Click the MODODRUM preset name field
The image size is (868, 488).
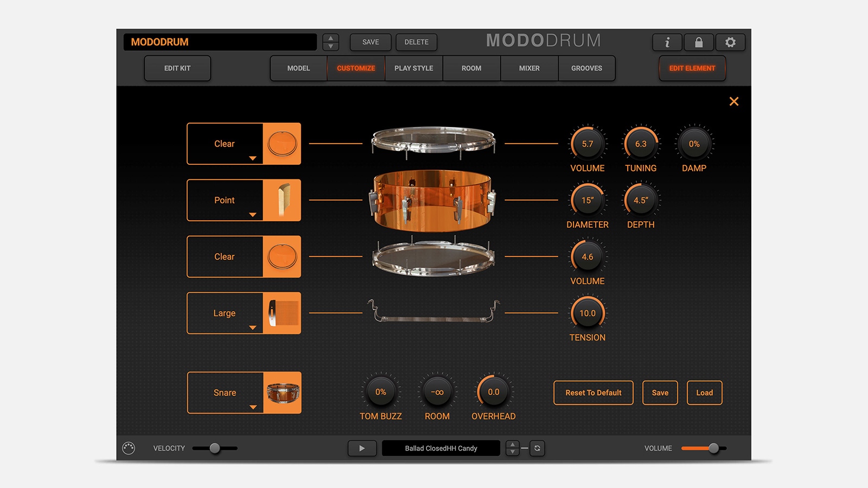click(x=220, y=42)
